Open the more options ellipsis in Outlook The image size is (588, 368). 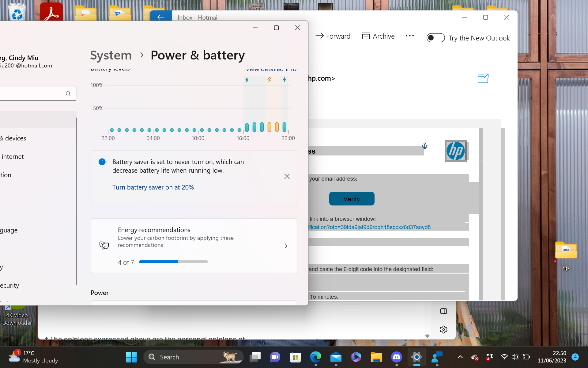point(410,36)
